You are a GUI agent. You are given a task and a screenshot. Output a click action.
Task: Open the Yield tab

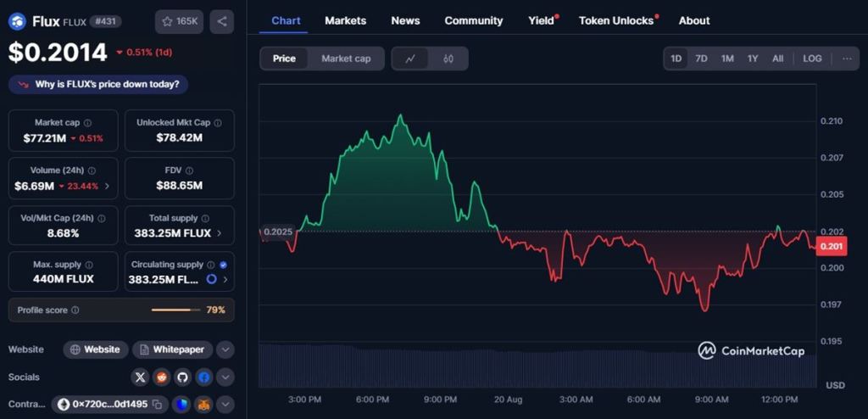(x=542, y=20)
